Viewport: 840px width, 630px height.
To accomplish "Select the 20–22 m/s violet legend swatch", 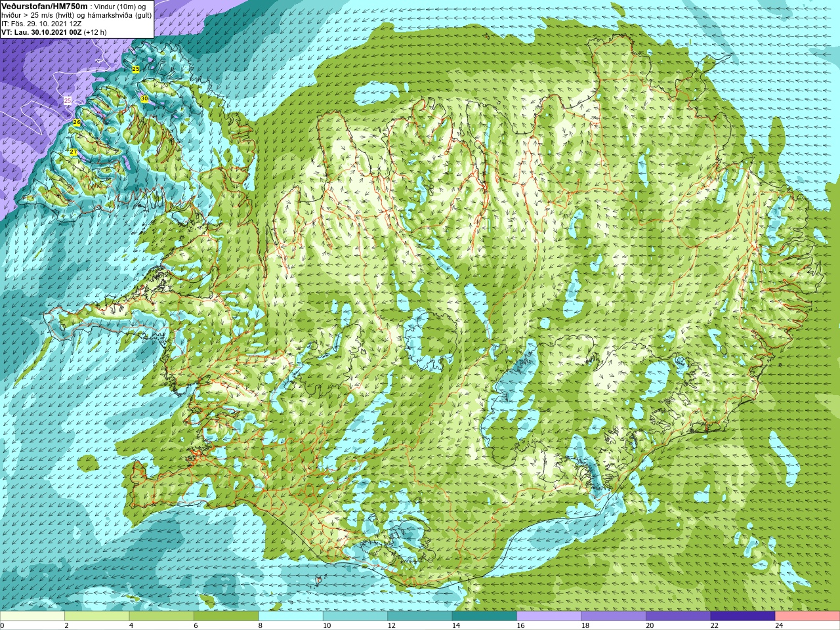I will (x=679, y=616).
